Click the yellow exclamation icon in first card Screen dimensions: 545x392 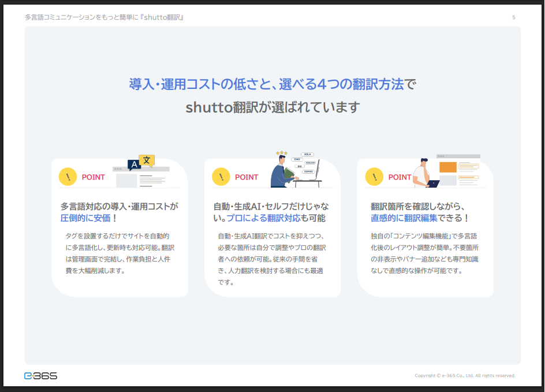[68, 177]
